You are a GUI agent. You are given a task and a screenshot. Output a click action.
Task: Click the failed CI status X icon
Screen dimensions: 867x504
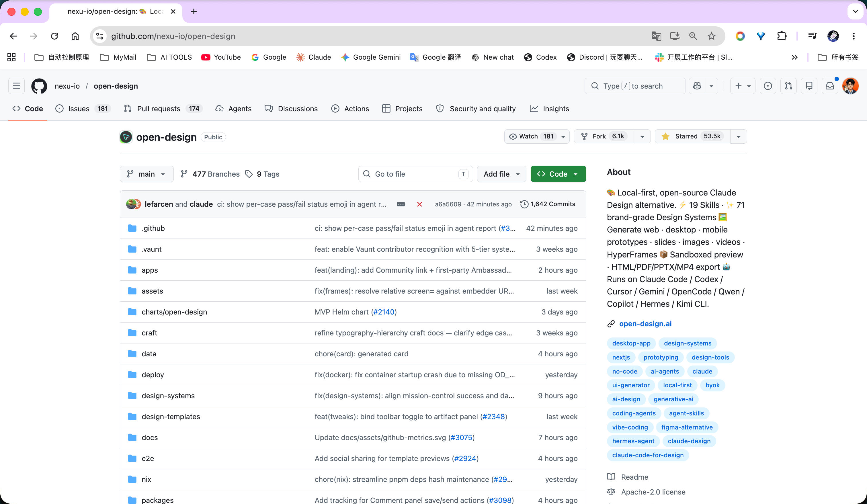(419, 204)
